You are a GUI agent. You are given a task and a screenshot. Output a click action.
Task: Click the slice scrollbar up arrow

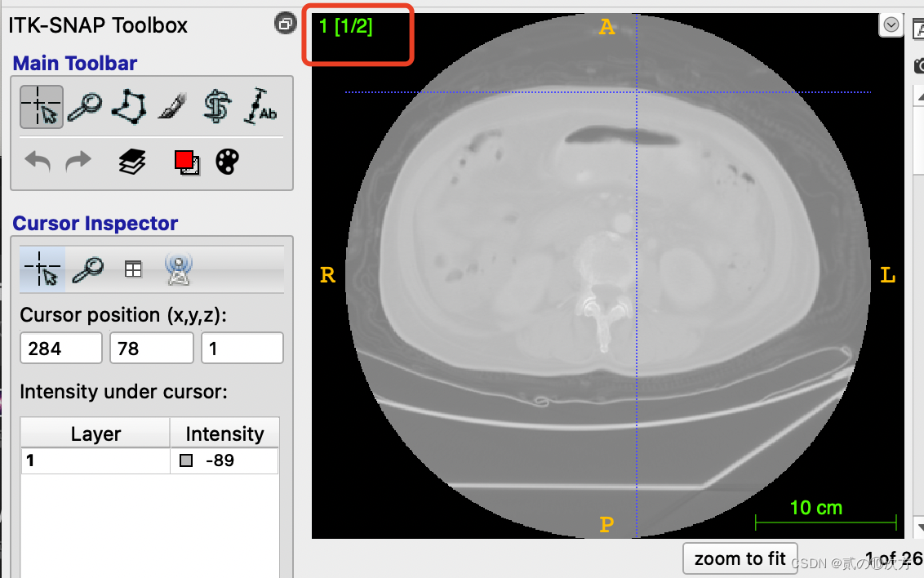coord(919,96)
